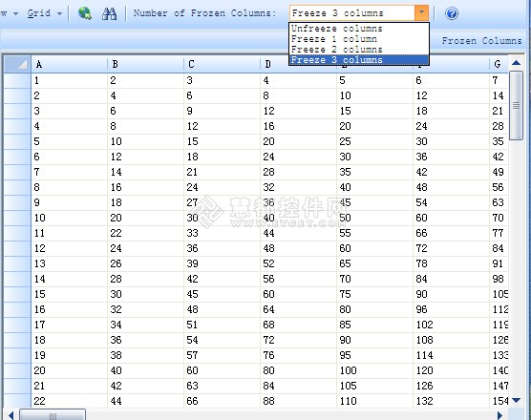Select cell 108 in row 18
The width and height of the screenshot is (531, 420).
[x=452, y=340]
